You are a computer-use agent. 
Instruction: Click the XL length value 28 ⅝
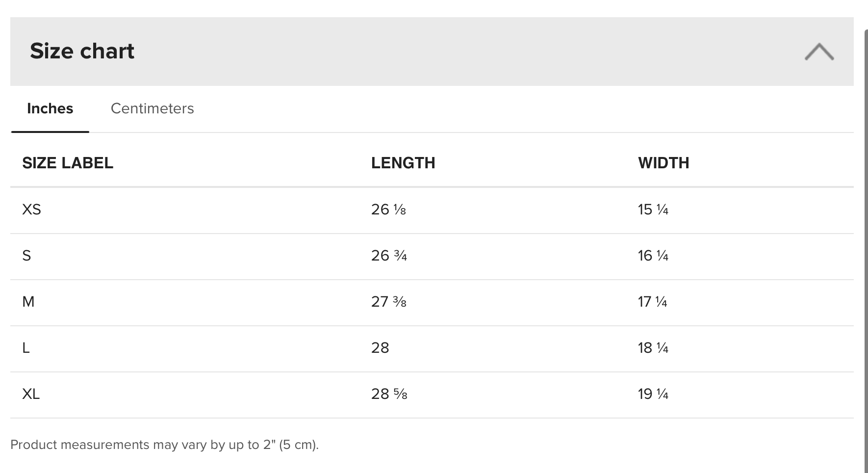pos(389,394)
